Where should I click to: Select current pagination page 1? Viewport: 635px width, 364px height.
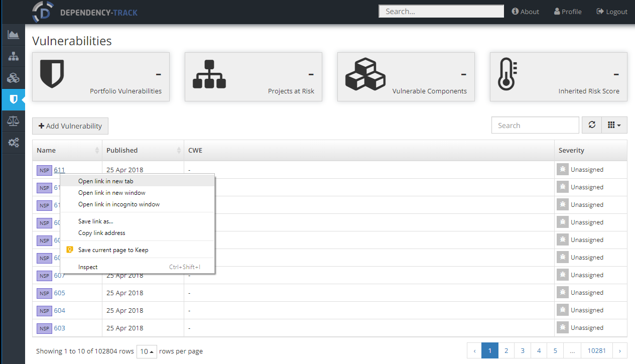point(490,350)
